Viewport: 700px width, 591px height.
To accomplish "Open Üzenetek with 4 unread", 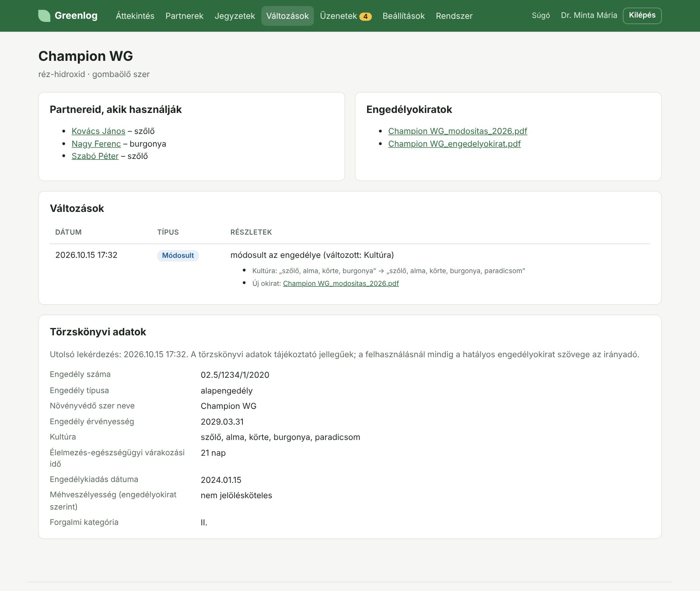I will coord(346,16).
